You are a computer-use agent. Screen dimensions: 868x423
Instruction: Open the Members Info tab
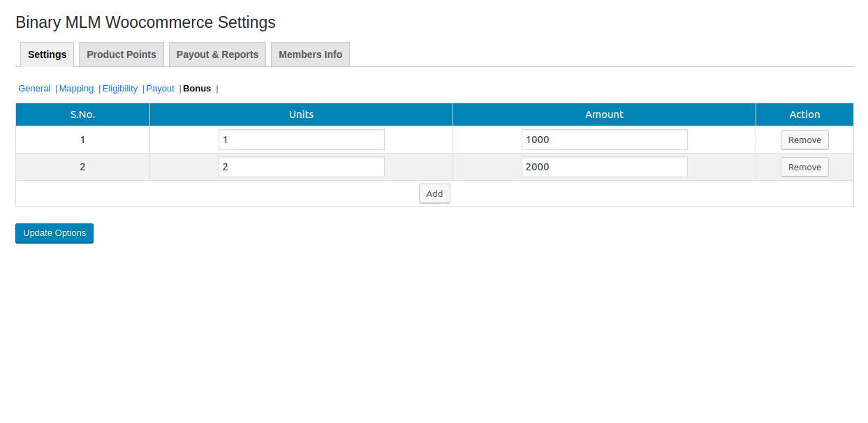pyautogui.click(x=310, y=54)
